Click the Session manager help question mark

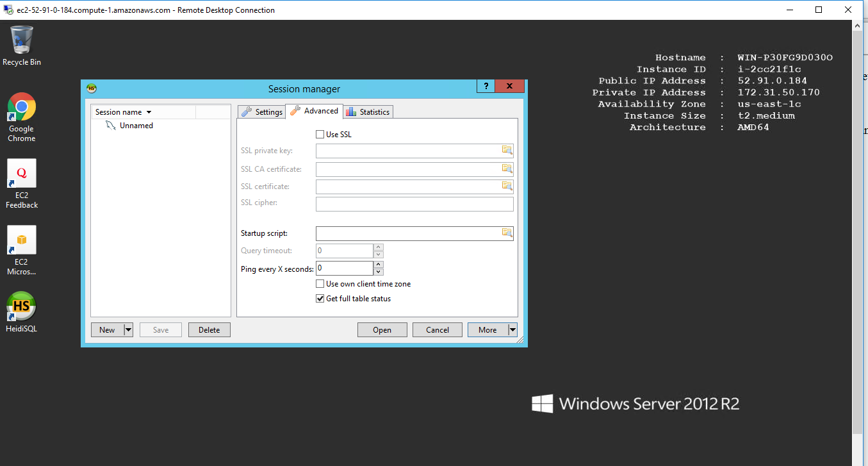point(486,87)
